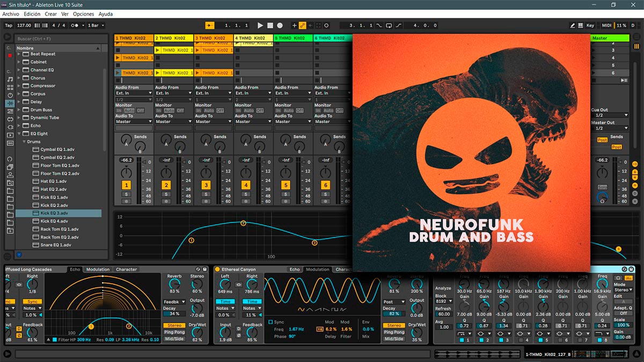Select Max for Live category in sidebar
Screen dimensions: 644x362
point(10,119)
